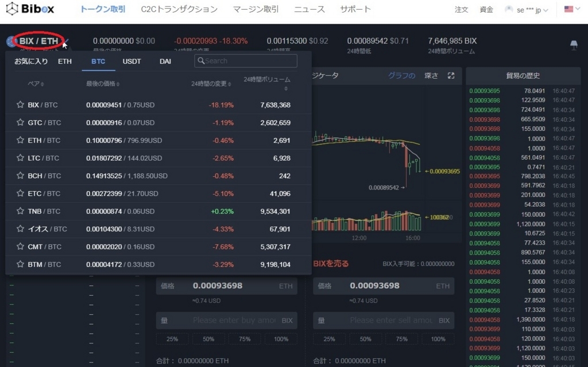Image resolution: width=588 pixels, height=367 pixels.
Task: Favorite the BCH / BTC pair star
Action: click(x=20, y=175)
